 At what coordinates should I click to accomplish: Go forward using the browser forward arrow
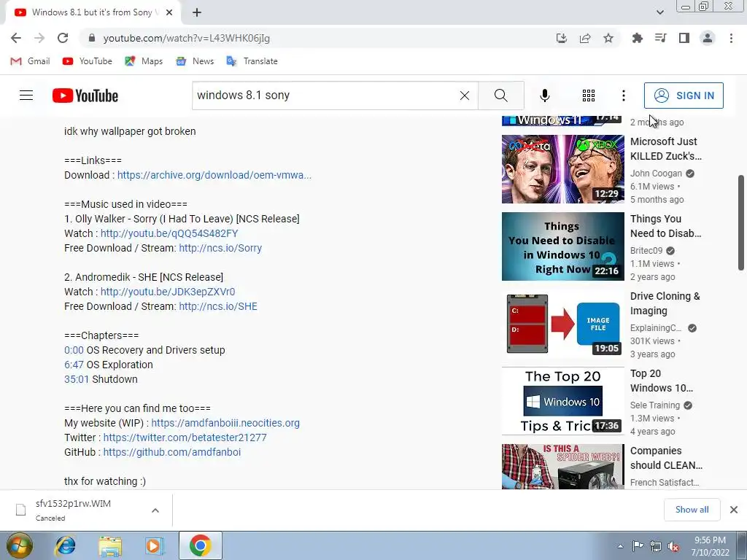tap(39, 38)
